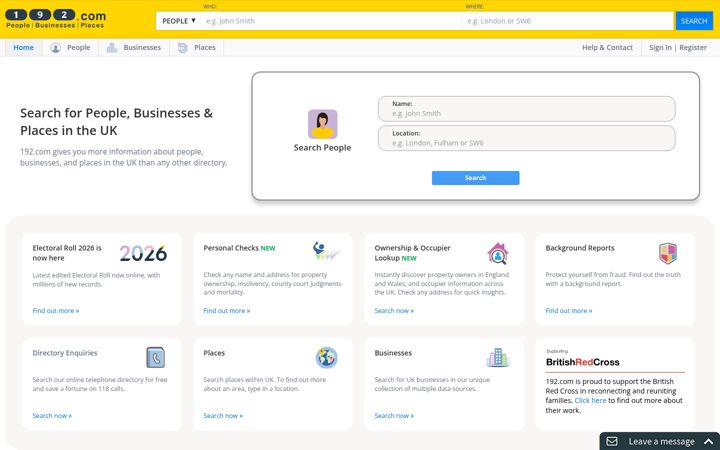Open the People tab

(71, 48)
